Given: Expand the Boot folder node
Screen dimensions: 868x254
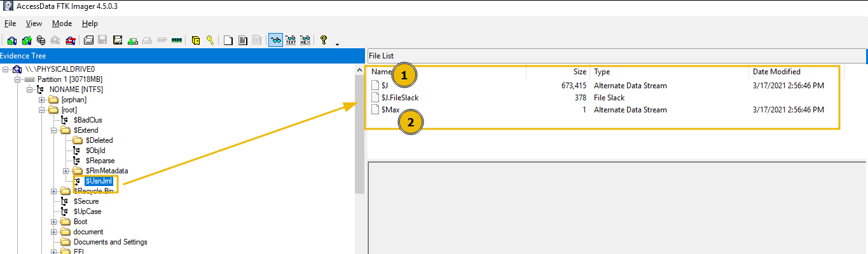Looking at the screenshot, I should coord(53,222).
